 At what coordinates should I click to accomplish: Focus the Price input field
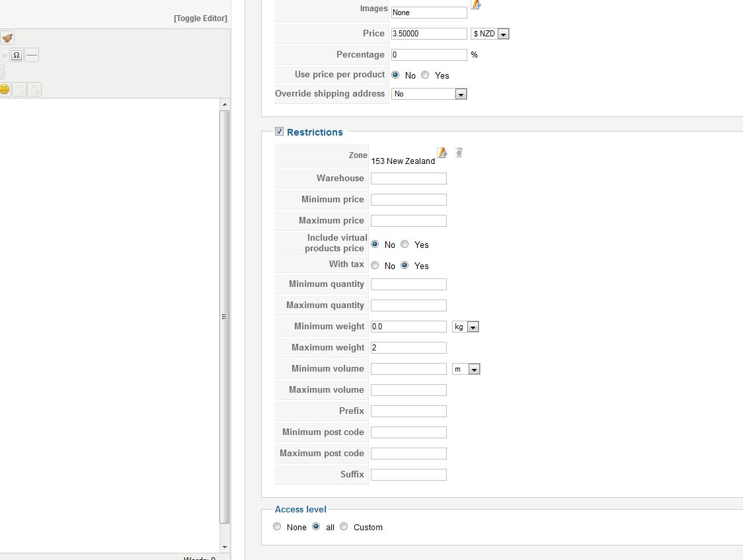pos(429,34)
